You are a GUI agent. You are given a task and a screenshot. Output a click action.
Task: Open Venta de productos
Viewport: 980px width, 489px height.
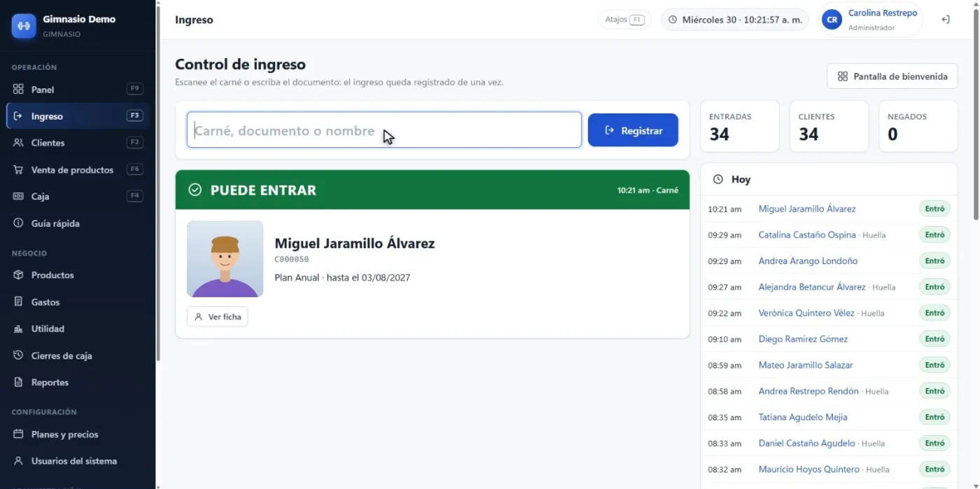click(78, 170)
